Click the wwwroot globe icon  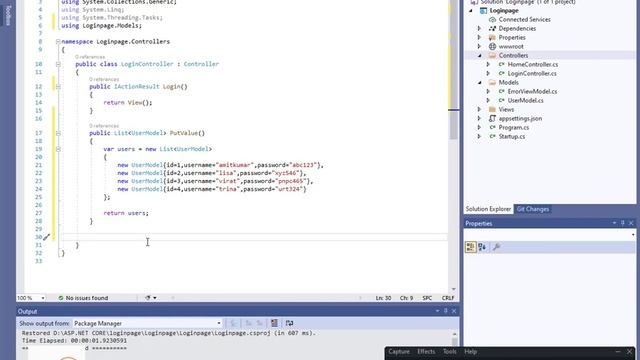(x=492, y=47)
